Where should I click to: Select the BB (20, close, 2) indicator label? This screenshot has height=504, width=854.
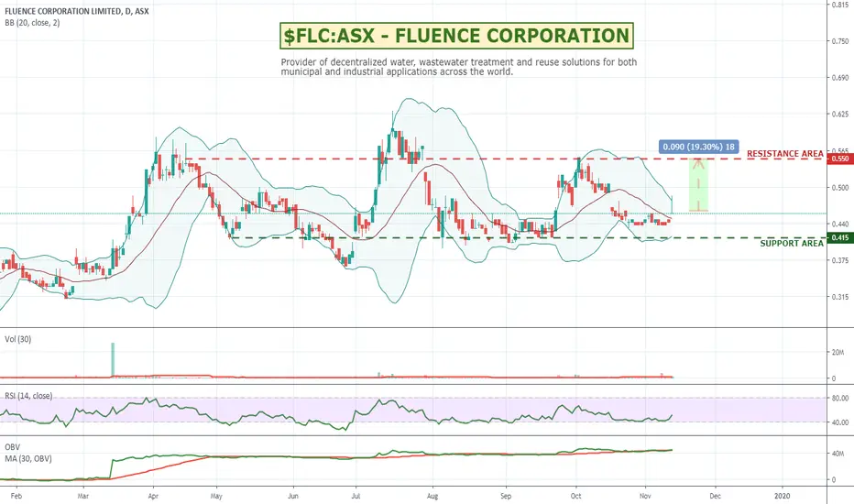(x=32, y=23)
